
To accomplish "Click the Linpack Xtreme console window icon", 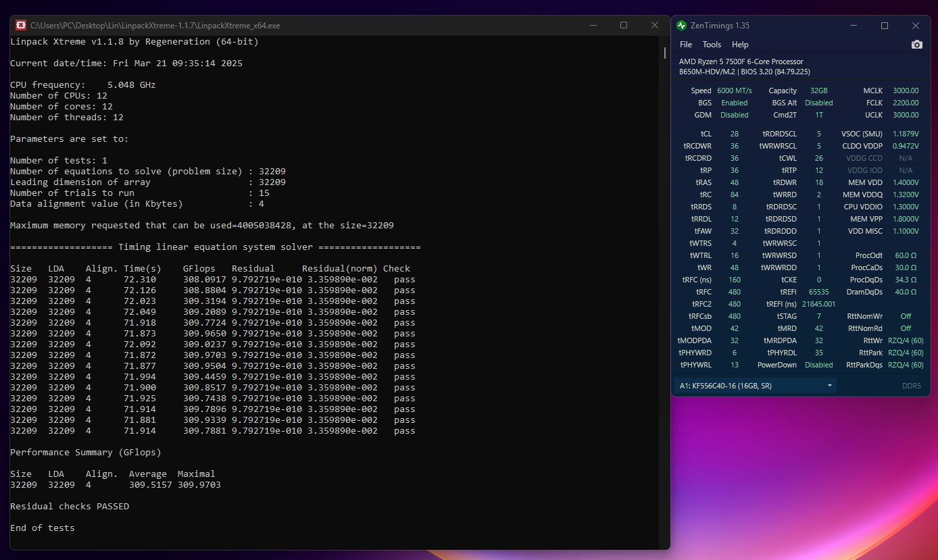I will [21, 26].
